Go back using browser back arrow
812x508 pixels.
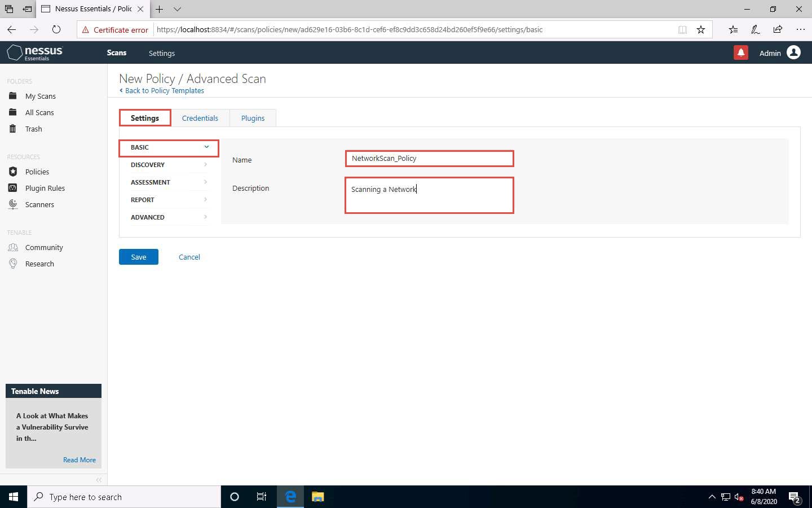[12, 29]
